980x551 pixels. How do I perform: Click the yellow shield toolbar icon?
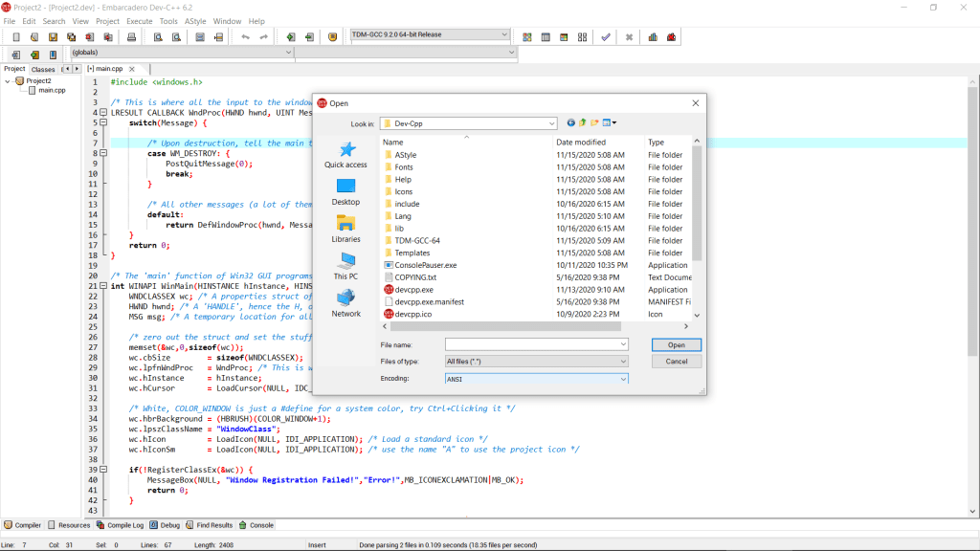(x=332, y=37)
